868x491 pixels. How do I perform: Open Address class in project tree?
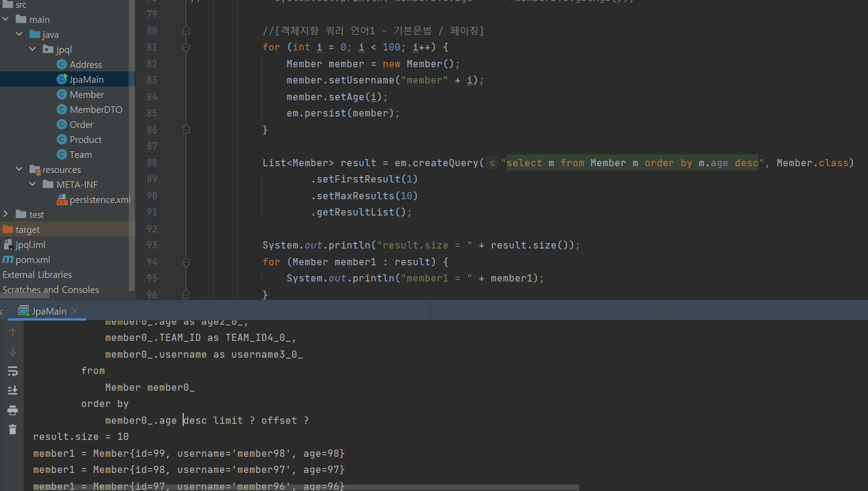tap(85, 64)
